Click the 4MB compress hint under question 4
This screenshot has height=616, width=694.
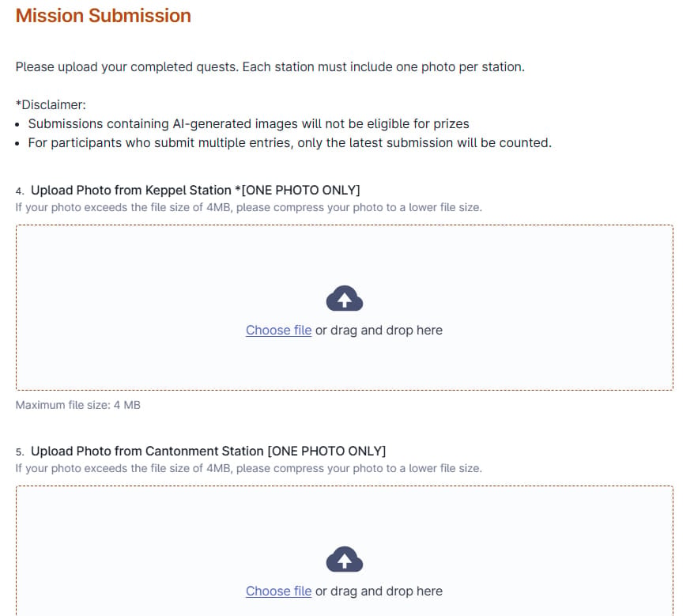(249, 207)
